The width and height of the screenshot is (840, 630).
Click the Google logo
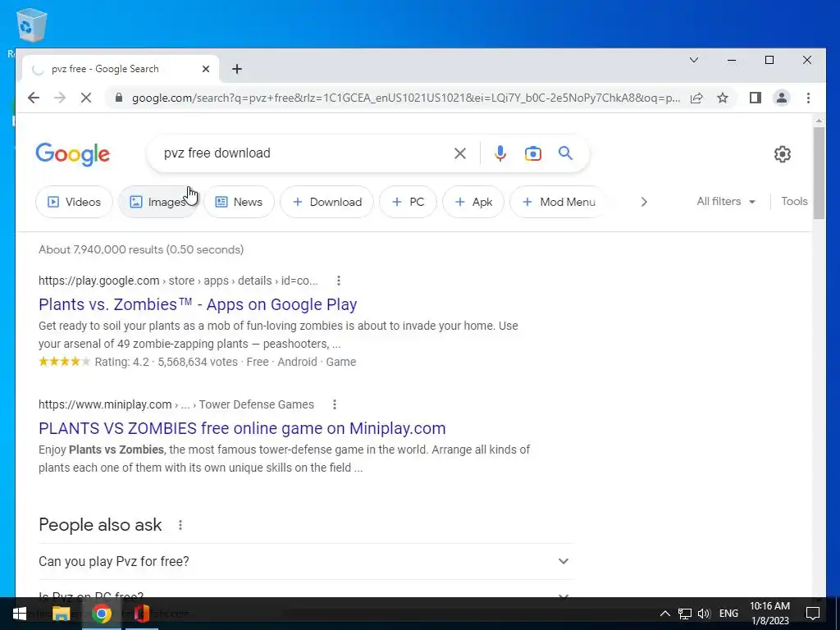point(73,154)
